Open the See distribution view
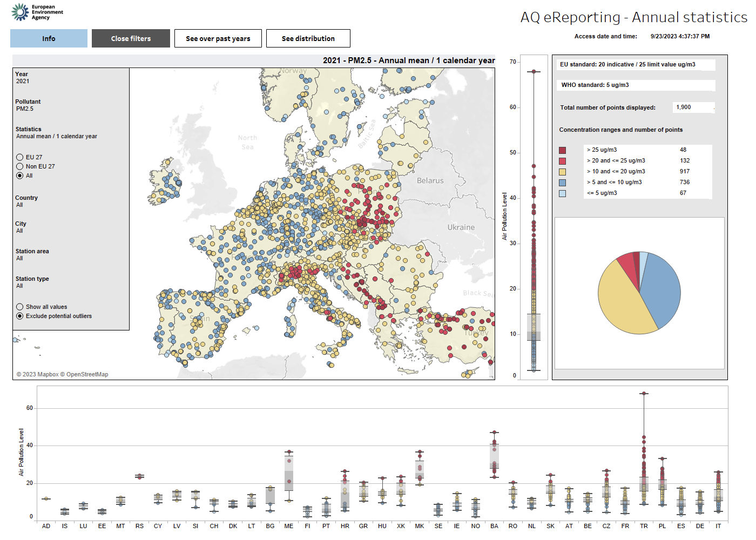Image resolution: width=756 pixels, height=540 pixels. tap(308, 38)
